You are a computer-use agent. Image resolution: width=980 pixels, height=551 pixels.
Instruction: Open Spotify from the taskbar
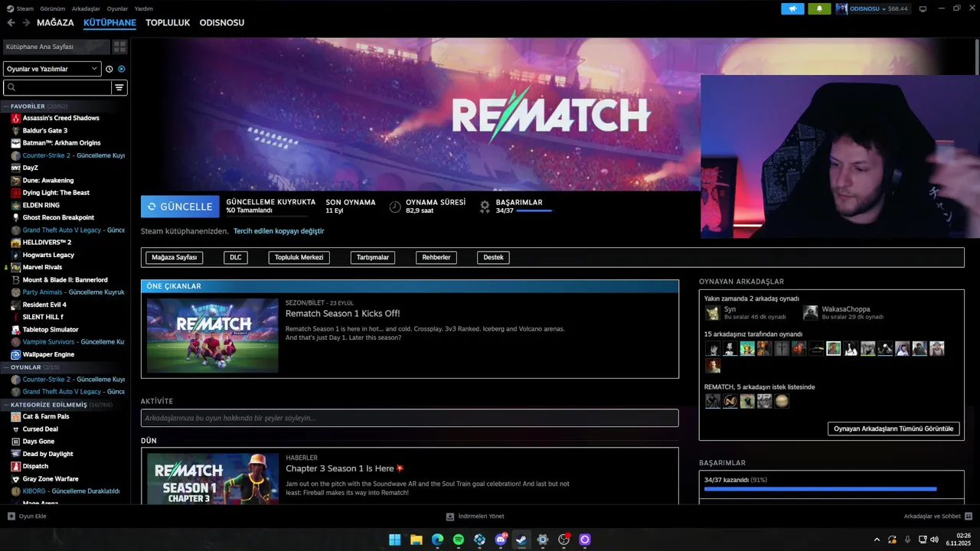[x=459, y=540]
